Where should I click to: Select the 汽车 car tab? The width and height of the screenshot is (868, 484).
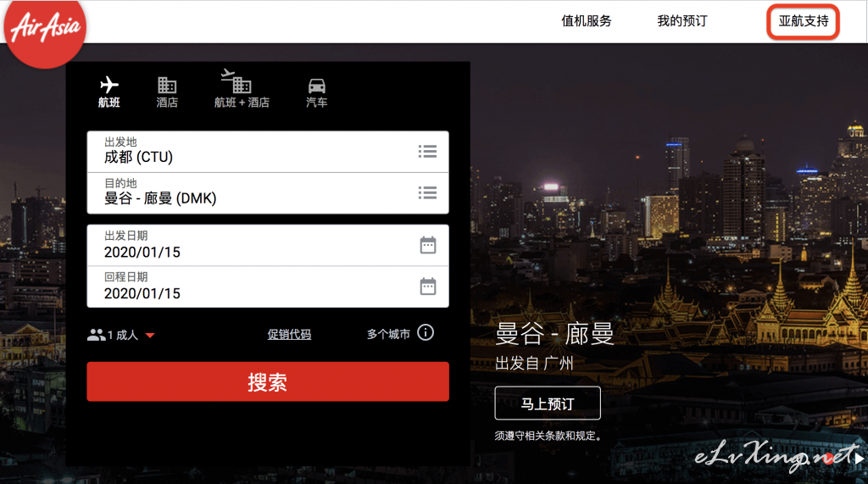(317, 92)
